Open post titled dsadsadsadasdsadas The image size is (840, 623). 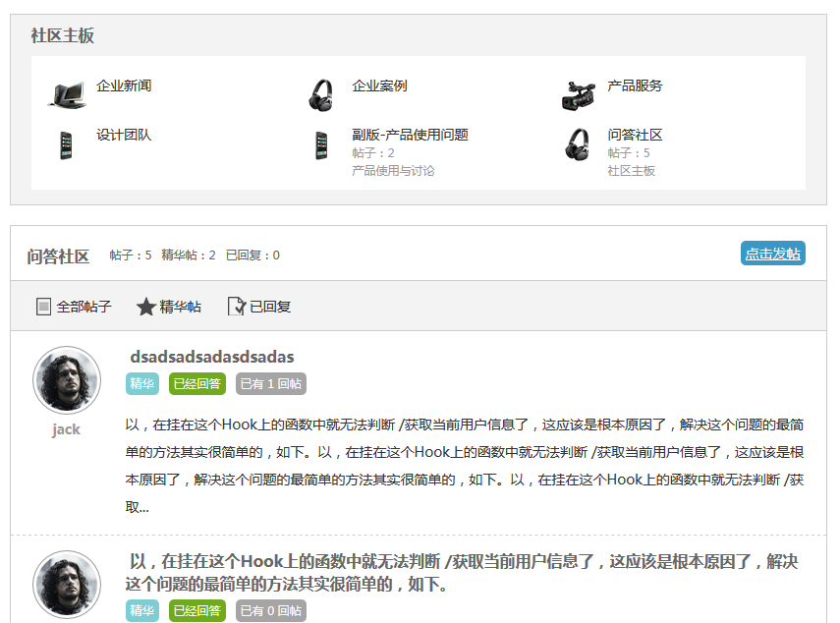click(211, 357)
